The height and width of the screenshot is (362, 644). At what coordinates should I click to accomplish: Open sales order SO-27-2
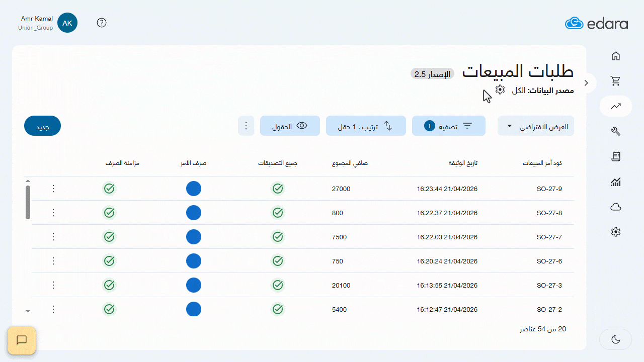coord(549,309)
